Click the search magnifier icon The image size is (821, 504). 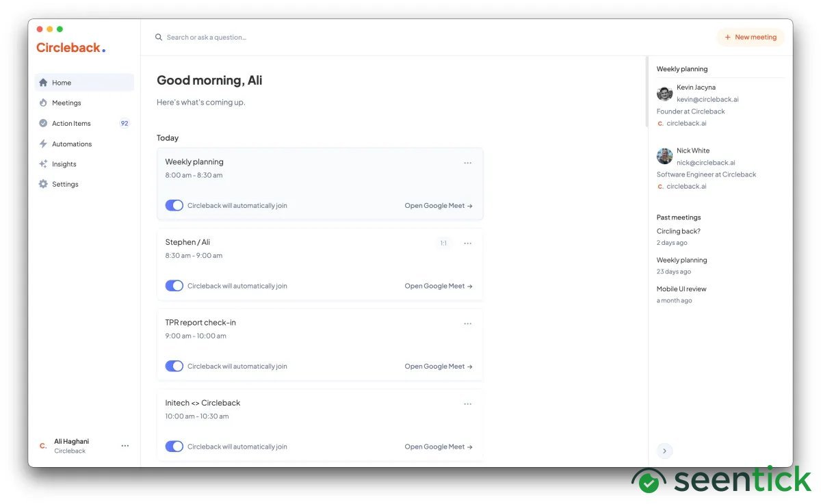[159, 37]
